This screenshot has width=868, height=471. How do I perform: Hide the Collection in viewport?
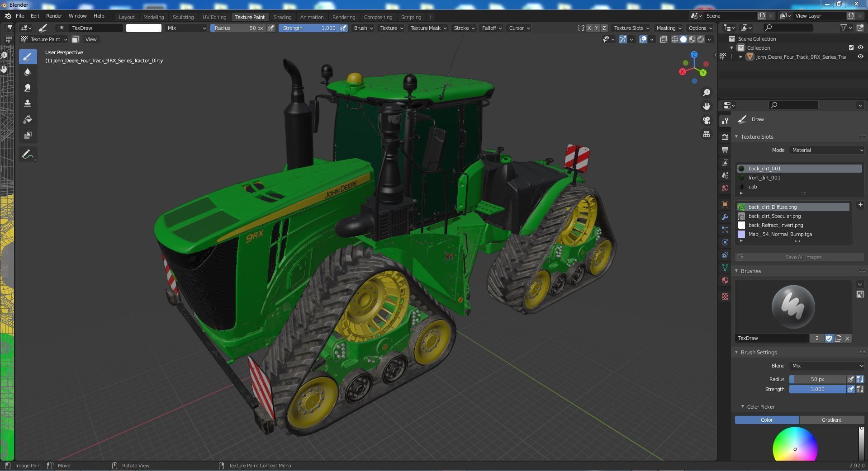pos(860,47)
